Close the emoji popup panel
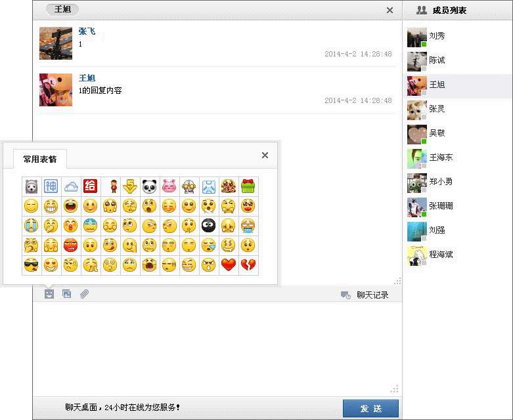The image size is (513, 420). [x=265, y=156]
